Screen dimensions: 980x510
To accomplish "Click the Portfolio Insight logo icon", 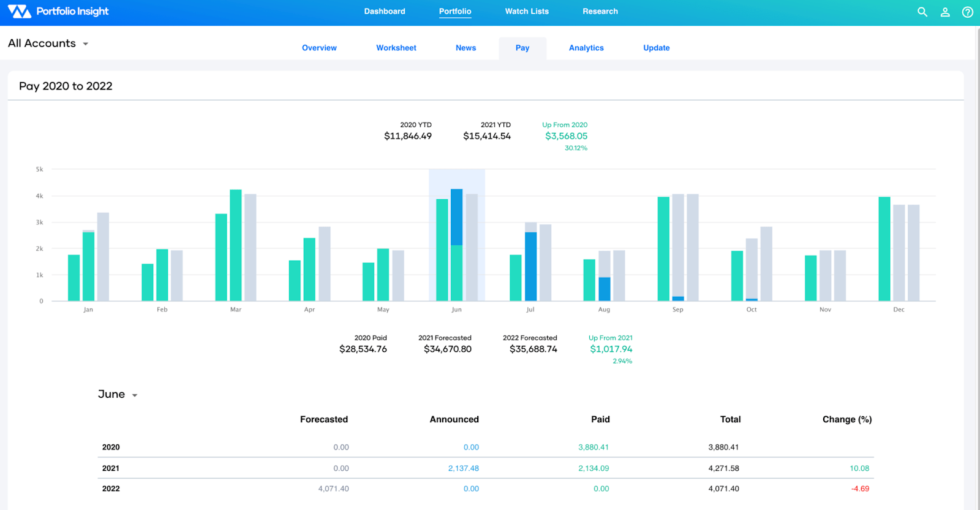I will click(x=19, y=12).
